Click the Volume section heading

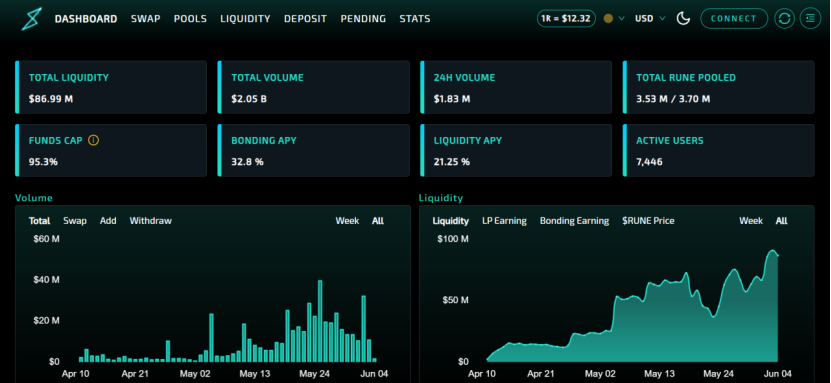(34, 198)
